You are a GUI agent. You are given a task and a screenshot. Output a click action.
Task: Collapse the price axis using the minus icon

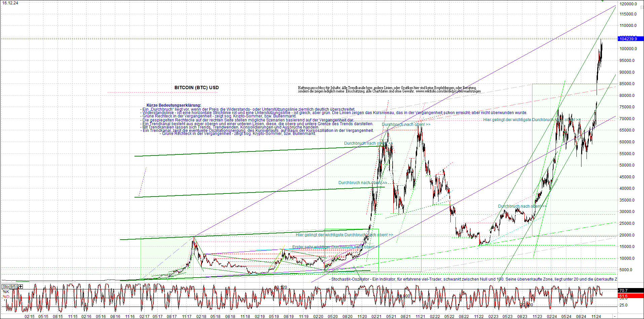[642, 7]
